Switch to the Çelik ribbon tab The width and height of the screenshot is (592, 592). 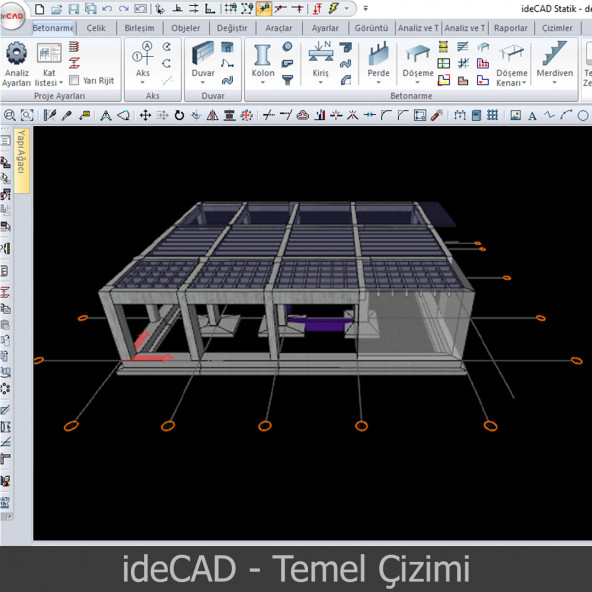96,28
